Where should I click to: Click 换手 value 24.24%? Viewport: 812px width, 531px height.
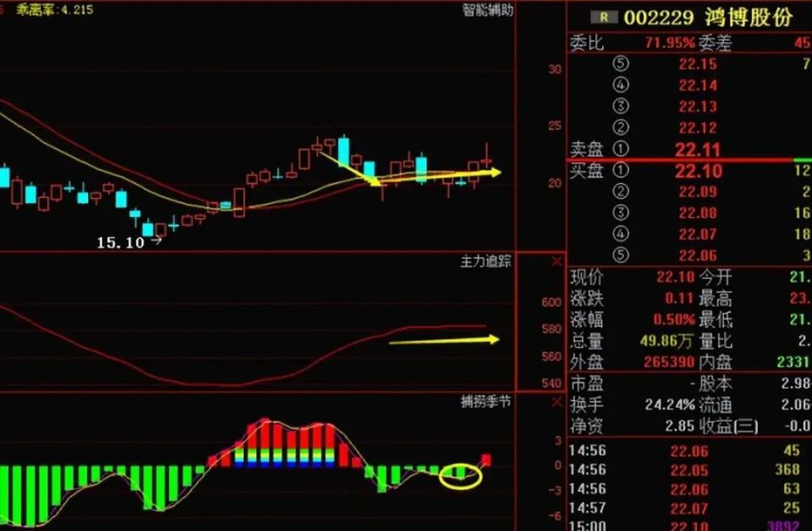[x=670, y=405]
